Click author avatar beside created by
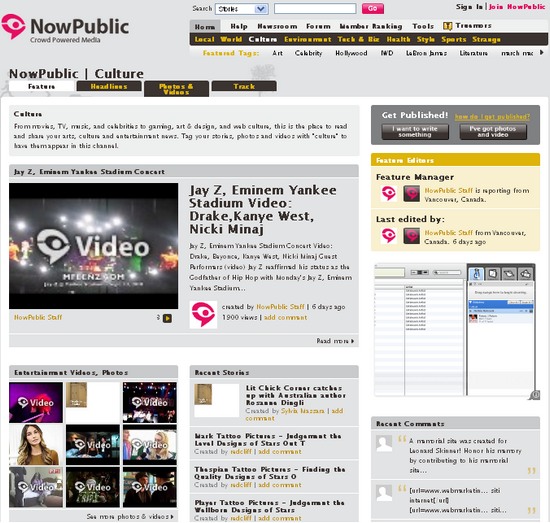The height and width of the screenshot is (523, 550). click(x=203, y=314)
